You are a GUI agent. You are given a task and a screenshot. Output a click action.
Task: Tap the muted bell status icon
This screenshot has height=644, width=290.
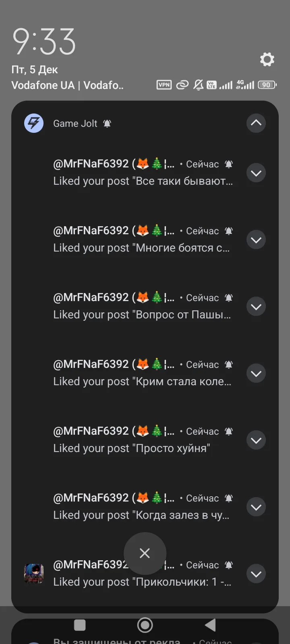(x=198, y=85)
